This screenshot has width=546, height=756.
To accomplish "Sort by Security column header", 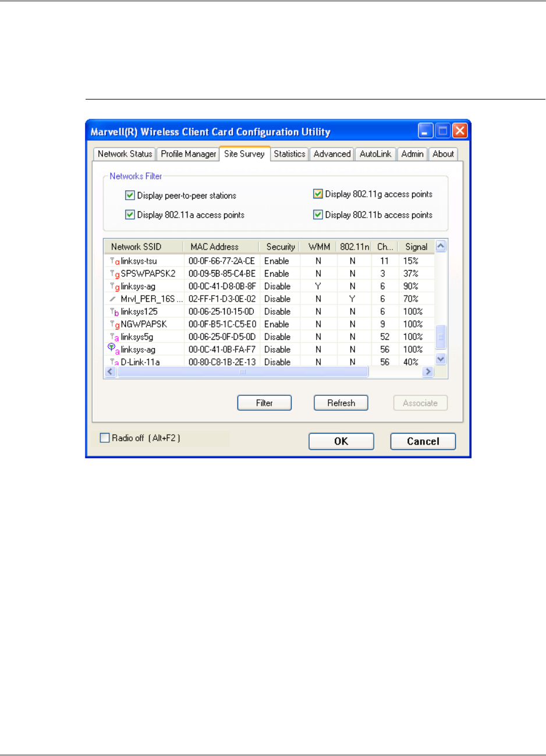I will pos(280,247).
